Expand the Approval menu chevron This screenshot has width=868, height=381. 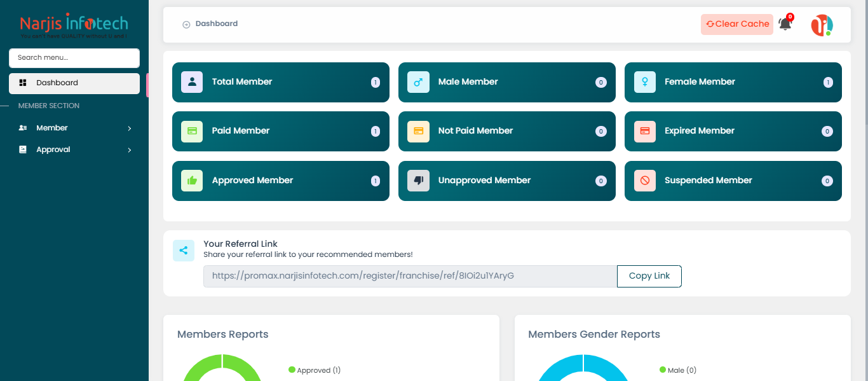[130, 150]
